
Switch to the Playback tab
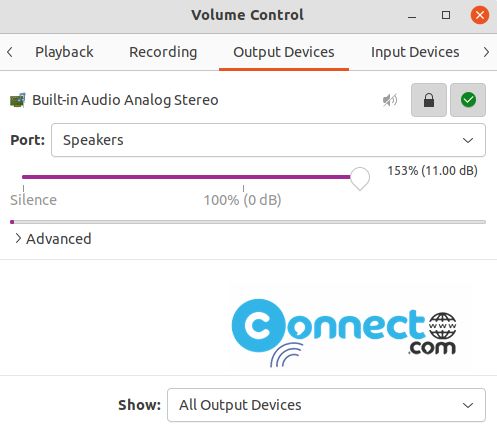click(x=64, y=52)
